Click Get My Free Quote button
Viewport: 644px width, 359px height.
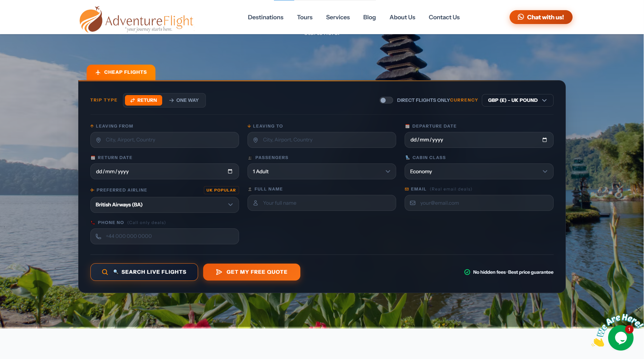(252, 272)
